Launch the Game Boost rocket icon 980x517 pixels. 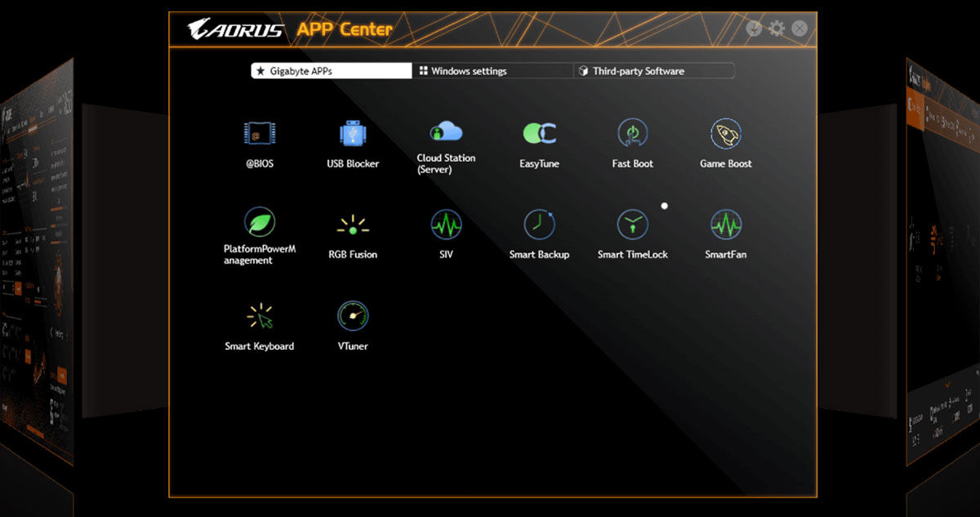click(x=725, y=133)
